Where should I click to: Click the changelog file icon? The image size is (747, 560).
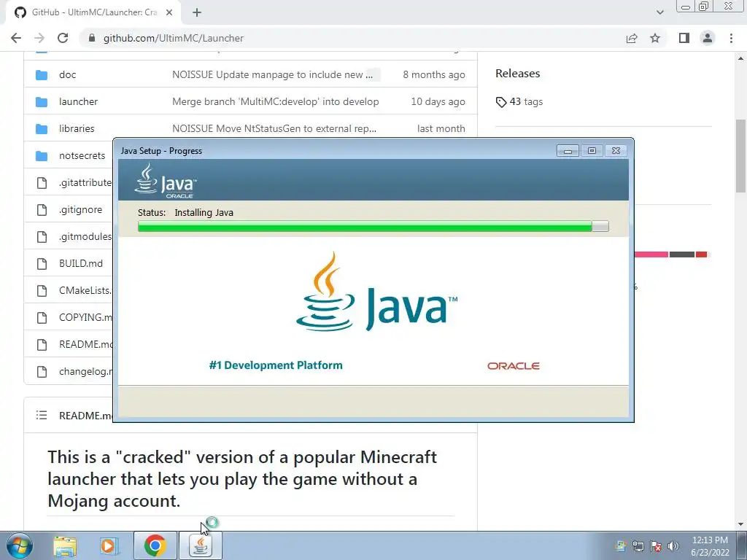(x=42, y=371)
